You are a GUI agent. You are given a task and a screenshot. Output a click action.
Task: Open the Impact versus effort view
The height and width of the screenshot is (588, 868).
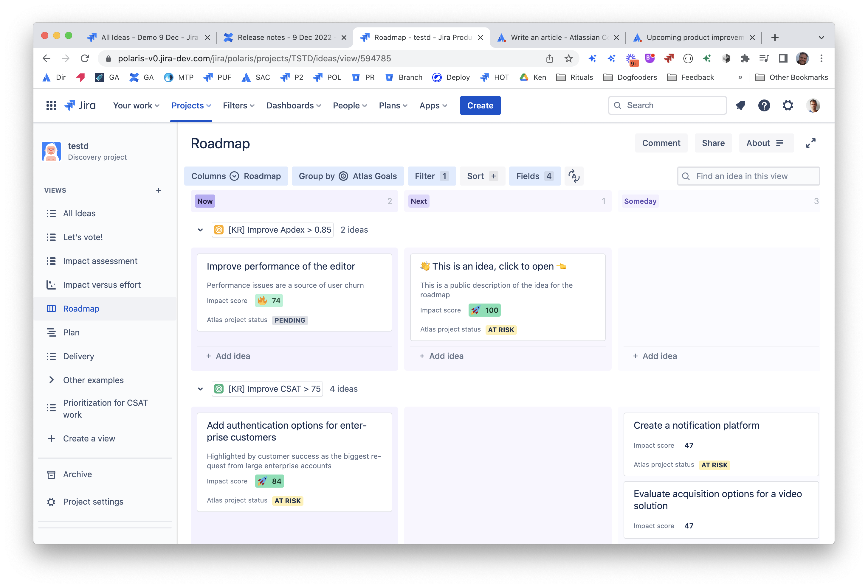[x=102, y=285]
